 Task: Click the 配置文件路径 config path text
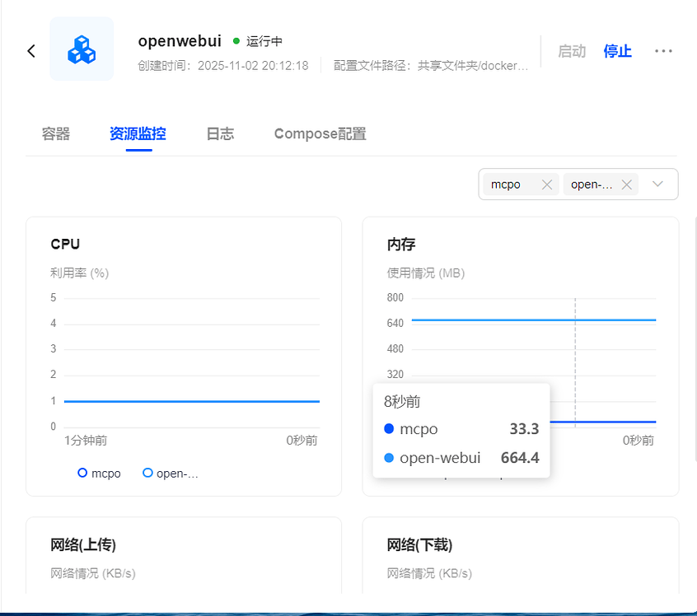pos(431,66)
